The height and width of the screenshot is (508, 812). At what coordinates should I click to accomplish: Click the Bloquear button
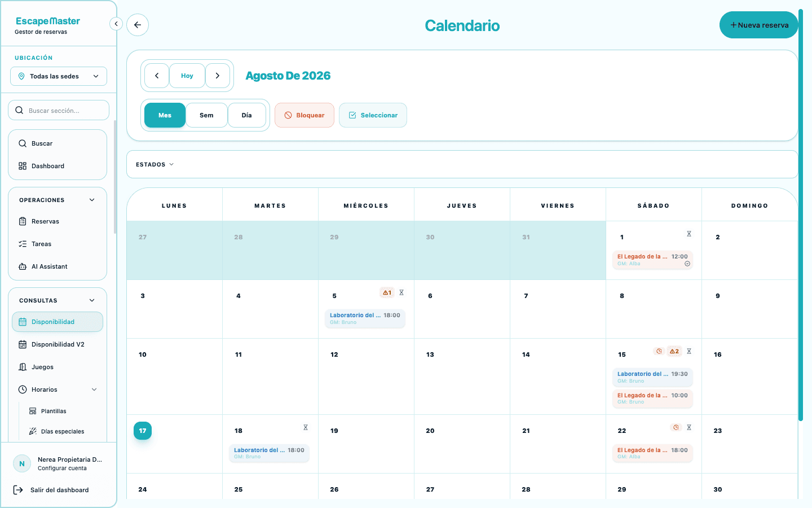304,115
